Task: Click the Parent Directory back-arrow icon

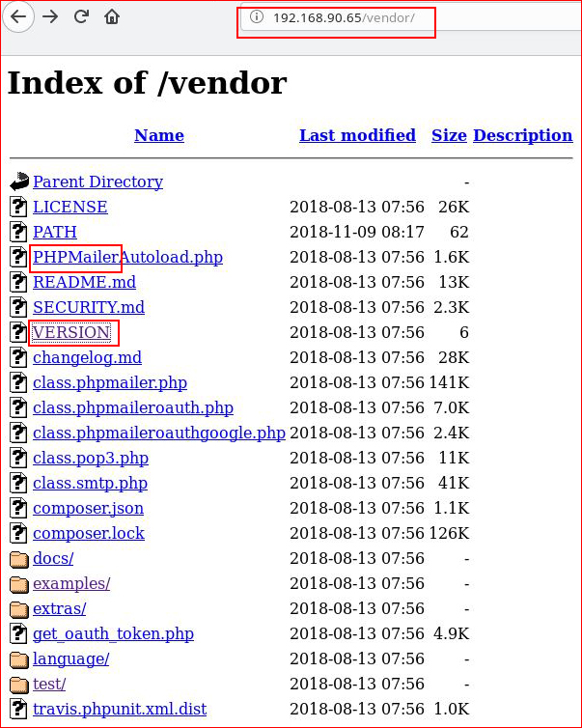Action: tap(19, 182)
